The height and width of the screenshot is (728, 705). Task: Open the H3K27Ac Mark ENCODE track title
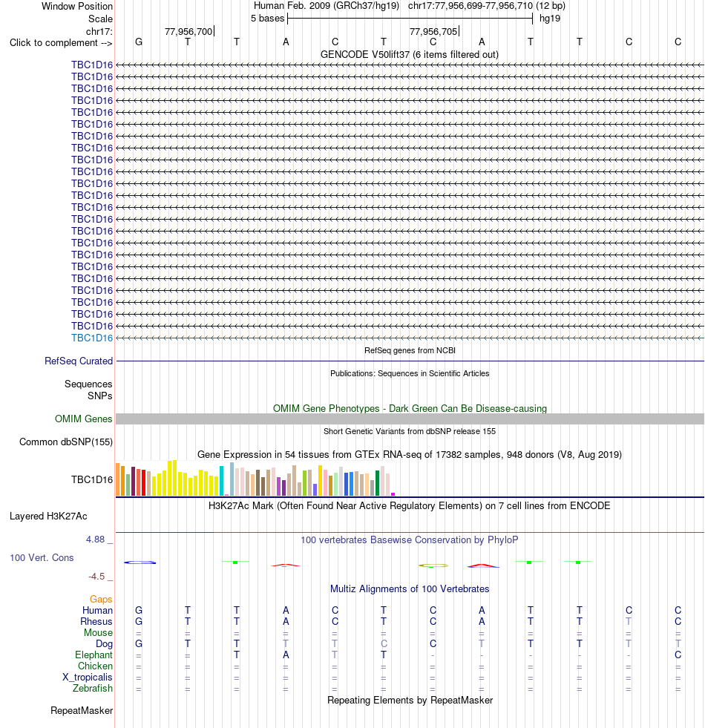point(410,505)
